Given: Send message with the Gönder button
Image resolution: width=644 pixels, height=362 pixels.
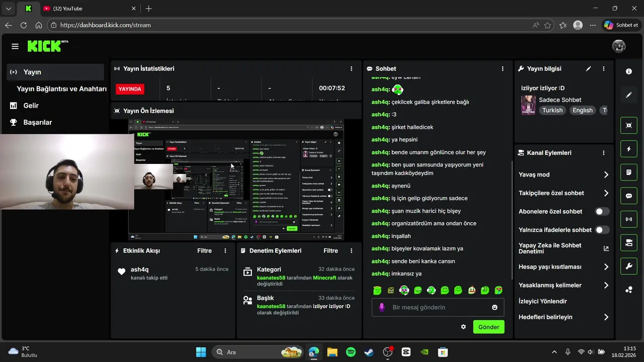Looking at the screenshot, I should (x=489, y=327).
